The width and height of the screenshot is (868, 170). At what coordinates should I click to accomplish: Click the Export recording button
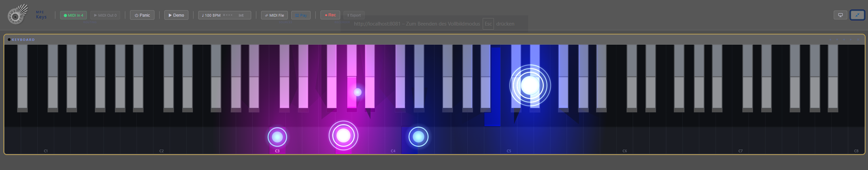[354, 15]
